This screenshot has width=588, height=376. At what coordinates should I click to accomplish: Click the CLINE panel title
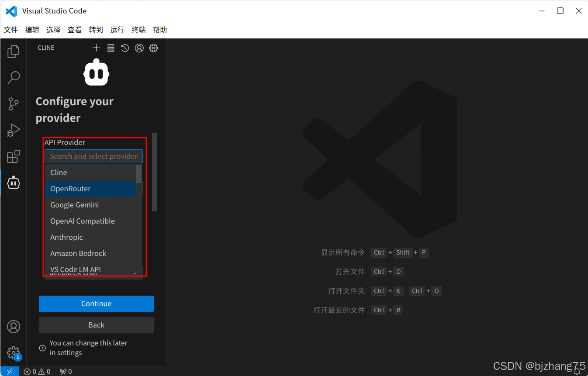(46, 48)
